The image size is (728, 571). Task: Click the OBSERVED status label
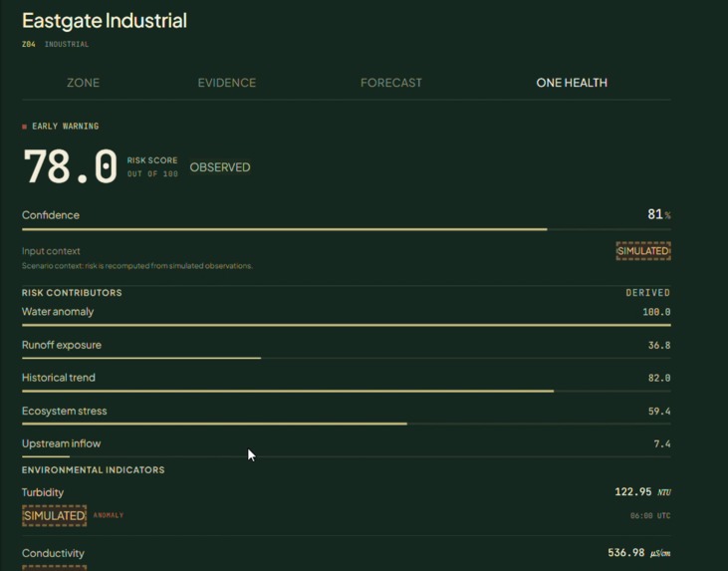pyautogui.click(x=220, y=167)
